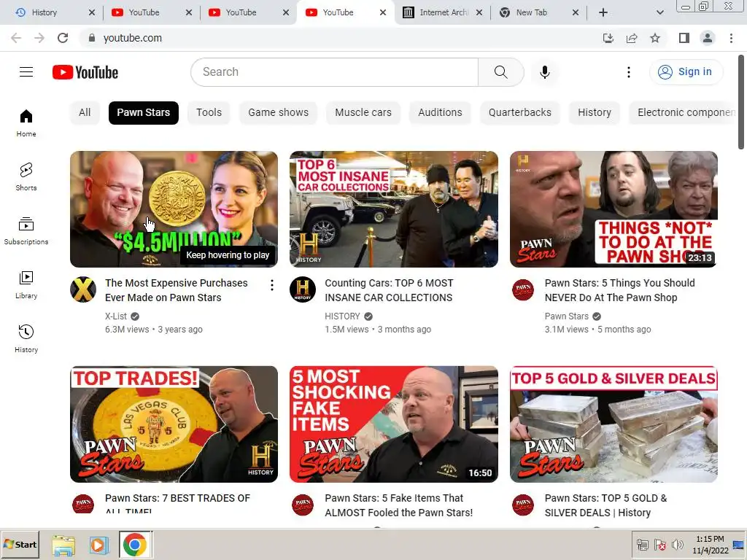Open 'Counting Cars: TOP 6' video title
This screenshot has width=747, height=560.
pos(389,290)
